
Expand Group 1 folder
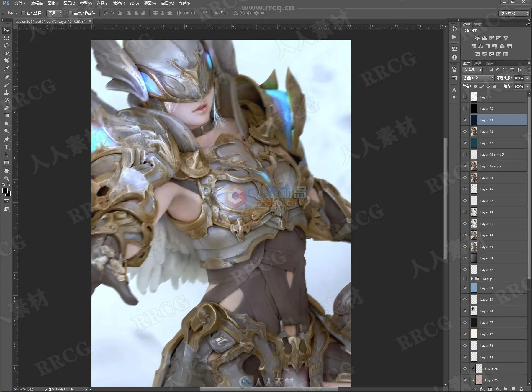pyautogui.click(x=472, y=279)
